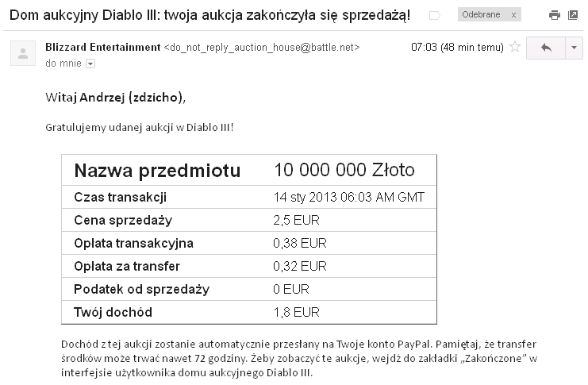Click the 'Opłata transakcyjna' fee row
The width and height of the screenshot is (588, 385).
[249, 243]
